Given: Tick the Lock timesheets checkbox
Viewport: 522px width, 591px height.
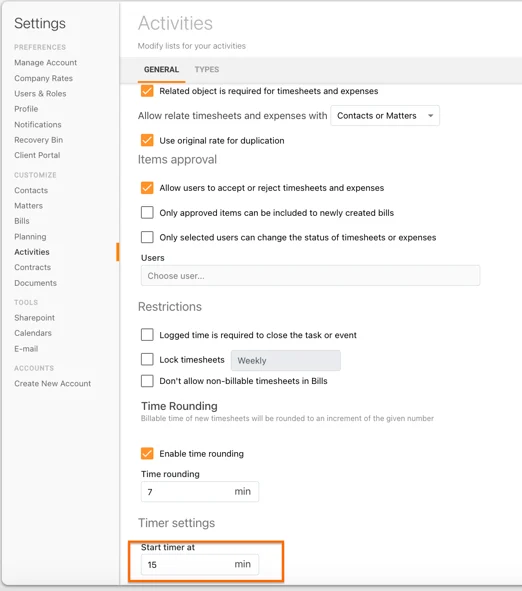Looking at the screenshot, I should tap(147, 359).
